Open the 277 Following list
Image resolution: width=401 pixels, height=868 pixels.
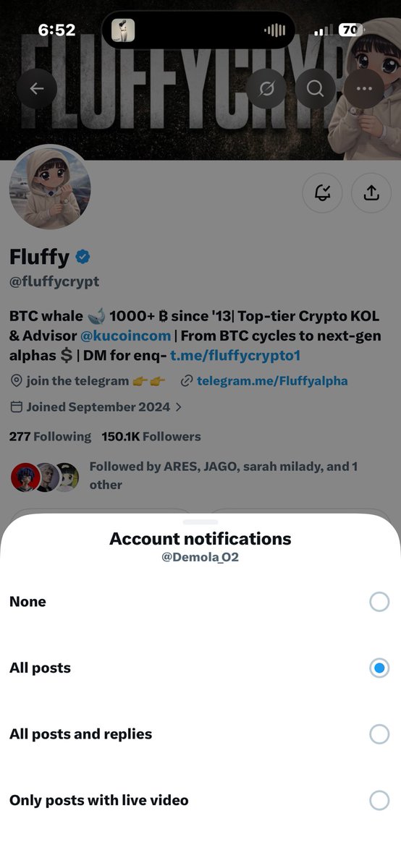[50, 437]
